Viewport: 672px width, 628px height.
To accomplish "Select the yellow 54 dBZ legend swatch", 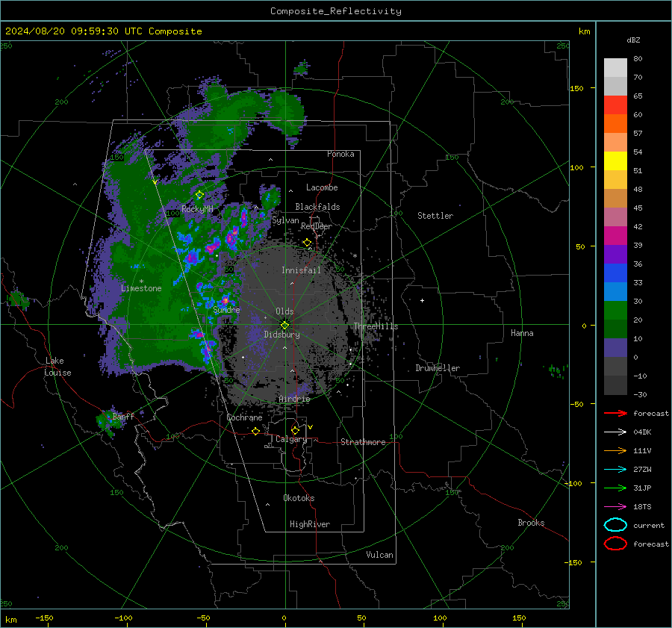I will click(615, 161).
